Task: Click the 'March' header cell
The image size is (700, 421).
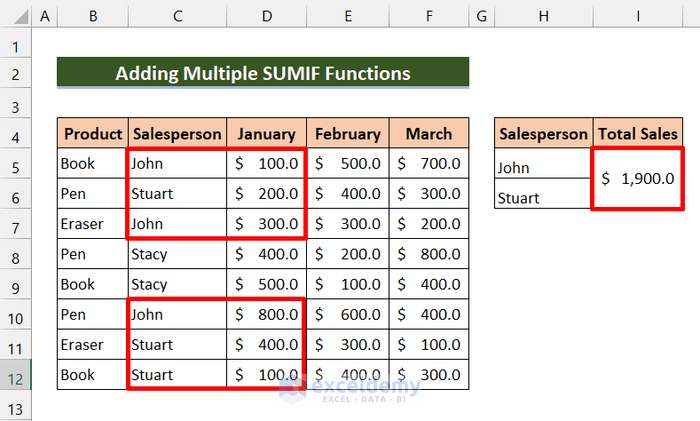Action: pos(428,134)
